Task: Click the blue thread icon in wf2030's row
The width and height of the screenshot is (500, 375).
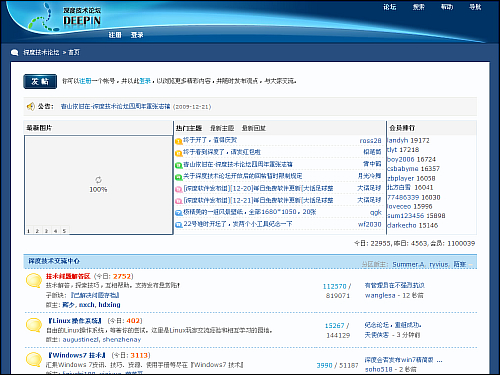Action: point(179,225)
